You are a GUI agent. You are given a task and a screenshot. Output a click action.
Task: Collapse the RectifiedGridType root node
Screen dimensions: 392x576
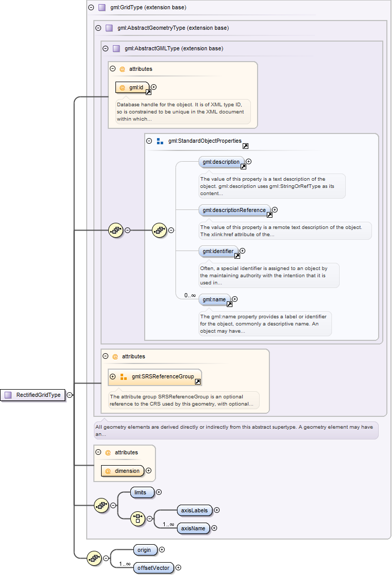pyautogui.click(x=69, y=395)
